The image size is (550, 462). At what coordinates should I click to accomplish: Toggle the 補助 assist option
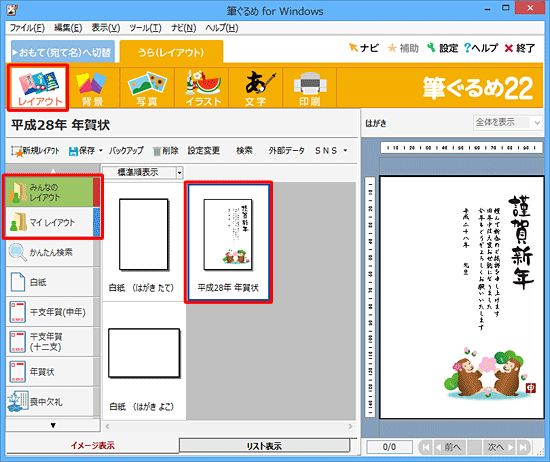(x=403, y=48)
